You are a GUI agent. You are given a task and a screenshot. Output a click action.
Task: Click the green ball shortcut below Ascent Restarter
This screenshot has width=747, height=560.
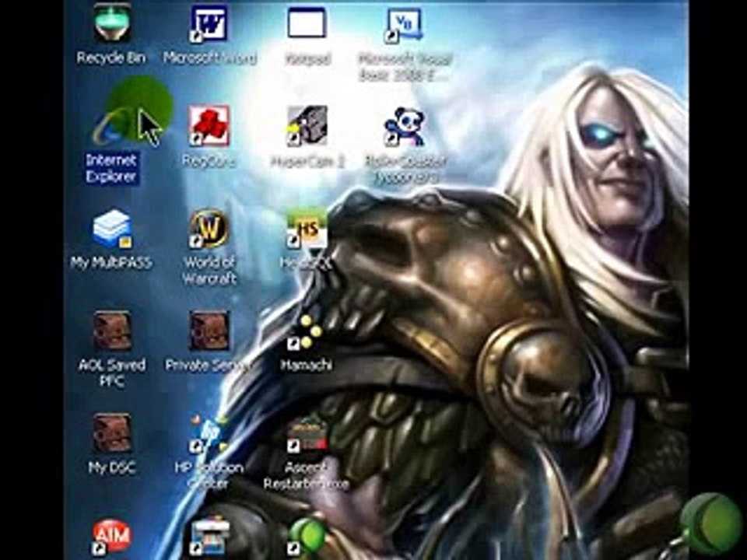coord(307,536)
